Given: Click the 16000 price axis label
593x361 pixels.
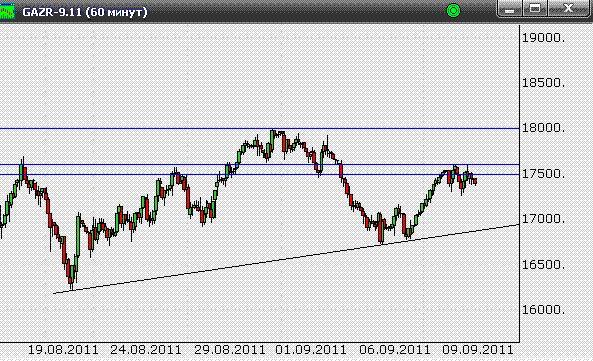Looking at the screenshot, I should [543, 310].
